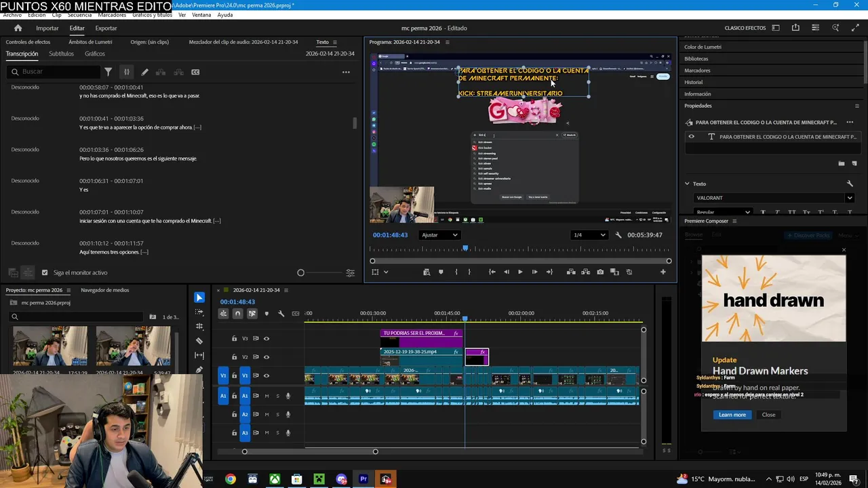
Task: Click the pencil edit icon in transcript toolbar
Action: pyautogui.click(x=144, y=72)
